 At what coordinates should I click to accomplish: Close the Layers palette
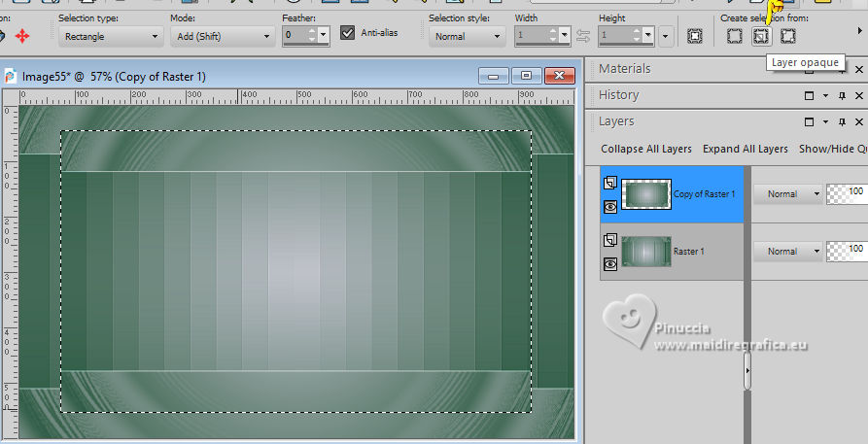(x=859, y=121)
